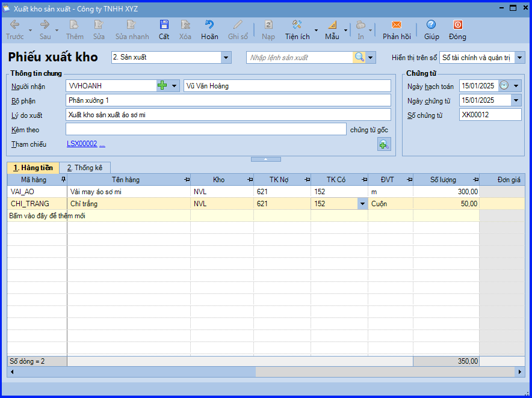Toggle the pin on Tên hàng column

pyautogui.click(x=187, y=180)
